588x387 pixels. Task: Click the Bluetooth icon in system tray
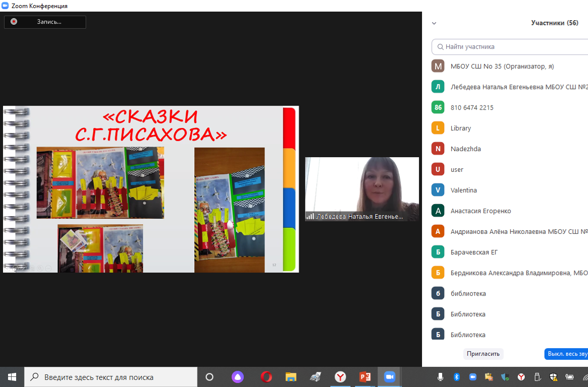[x=456, y=377]
